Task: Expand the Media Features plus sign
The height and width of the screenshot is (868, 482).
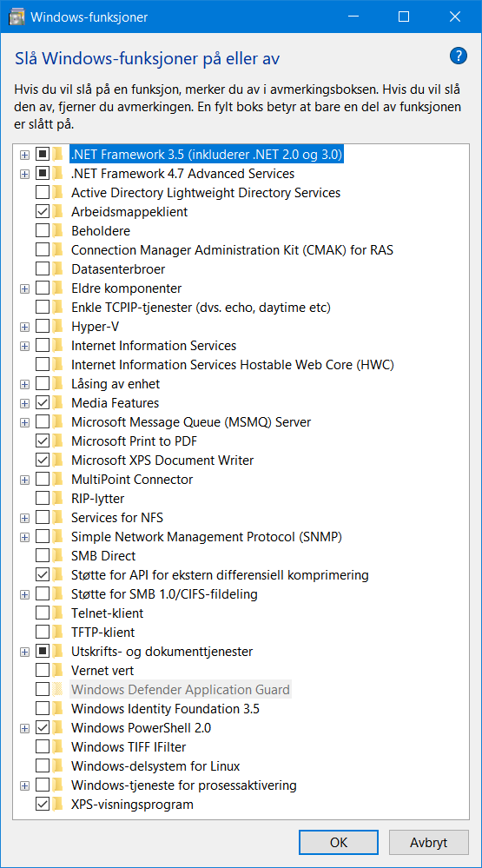Action: coord(24,403)
